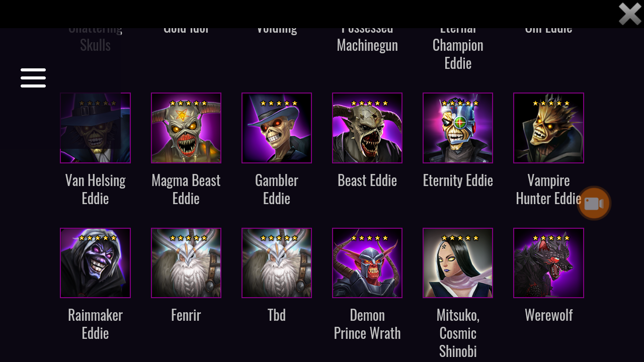The height and width of the screenshot is (362, 644).
Task: Click the Eternity Eddie text label
Action: pyautogui.click(x=458, y=180)
